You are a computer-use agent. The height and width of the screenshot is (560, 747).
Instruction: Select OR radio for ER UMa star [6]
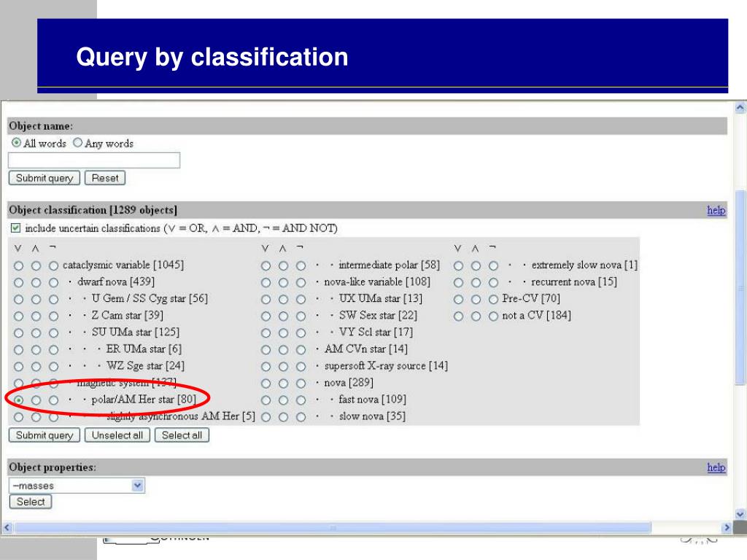coord(18,350)
